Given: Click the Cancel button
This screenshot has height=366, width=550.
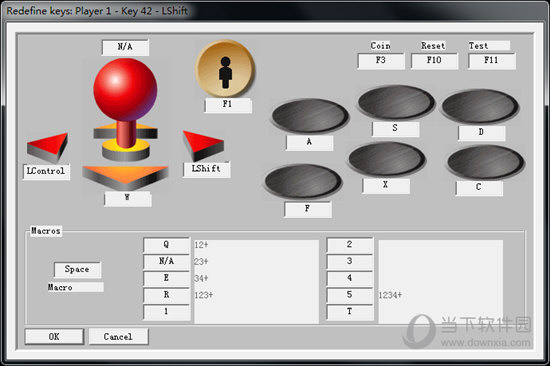Looking at the screenshot, I should tap(119, 337).
